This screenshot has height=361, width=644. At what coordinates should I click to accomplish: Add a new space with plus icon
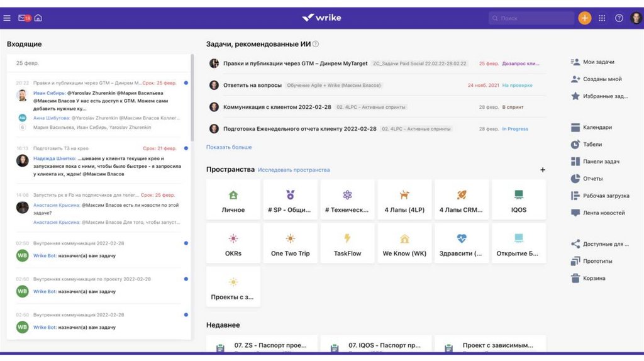click(x=543, y=170)
